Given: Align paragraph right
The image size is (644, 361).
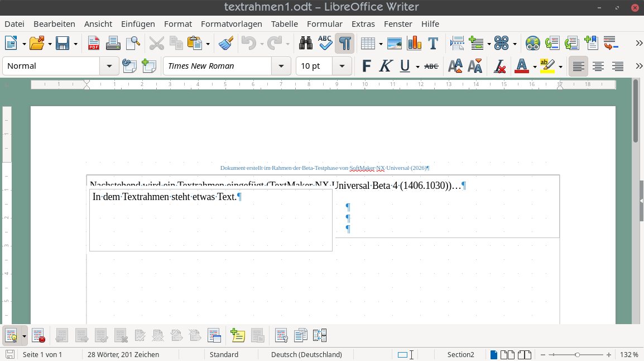Looking at the screenshot, I should tap(618, 66).
